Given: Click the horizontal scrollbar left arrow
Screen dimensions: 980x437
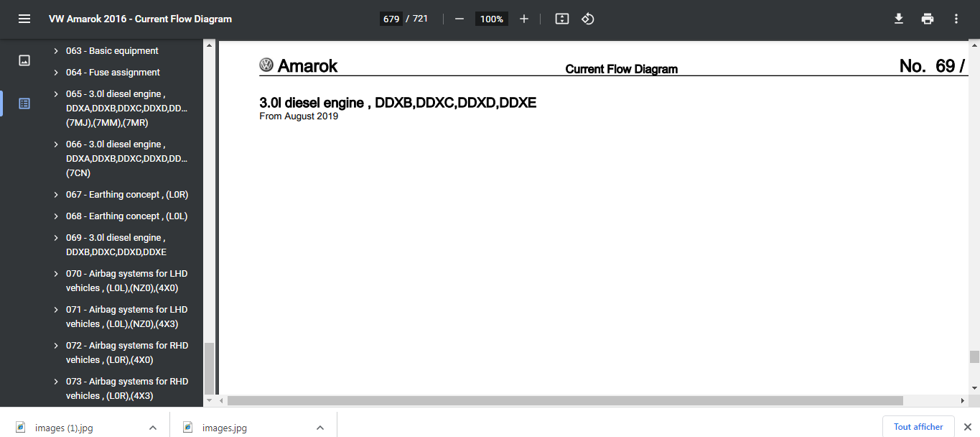Looking at the screenshot, I should (222, 400).
